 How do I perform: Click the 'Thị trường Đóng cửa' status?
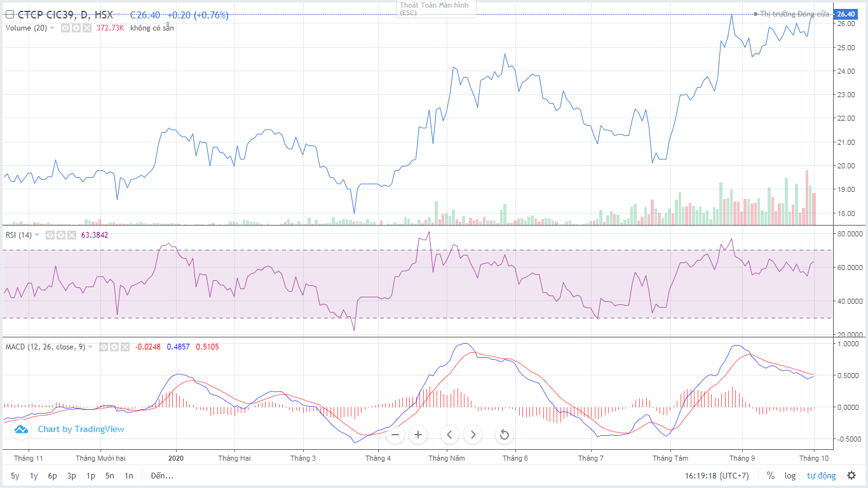click(x=794, y=14)
